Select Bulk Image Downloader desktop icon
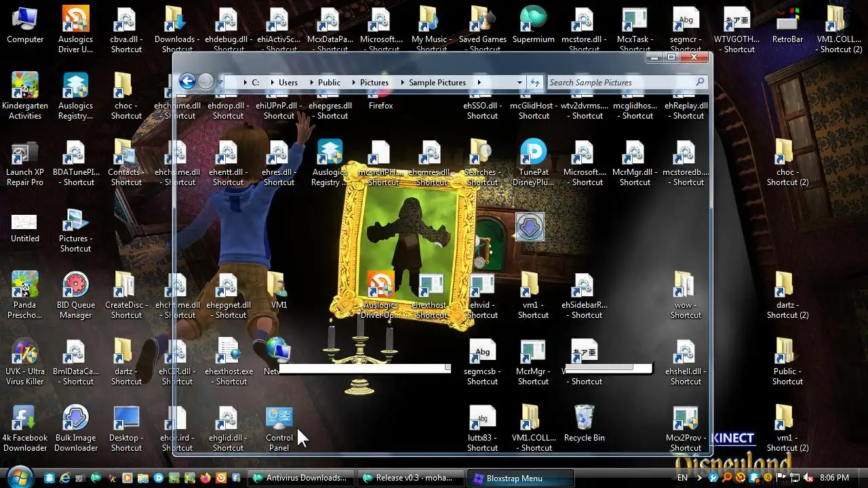Image resolution: width=868 pixels, height=488 pixels. 75,429
